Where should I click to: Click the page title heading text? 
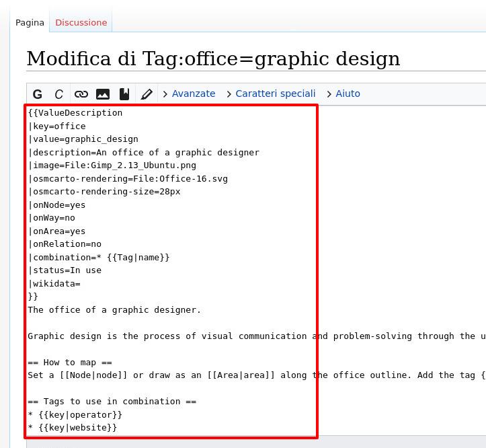(x=213, y=59)
